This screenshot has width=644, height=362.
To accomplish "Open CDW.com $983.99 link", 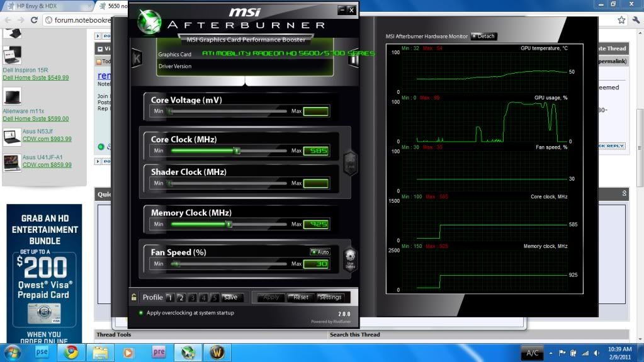I will point(47,139).
